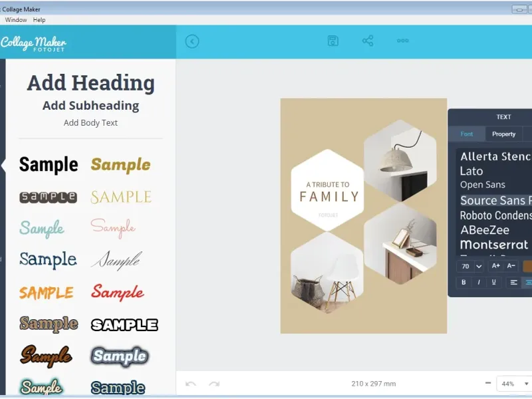Image resolution: width=532 pixels, height=399 pixels.
Task: Select the teal script Sample style
Action: (x=42, y=228)
